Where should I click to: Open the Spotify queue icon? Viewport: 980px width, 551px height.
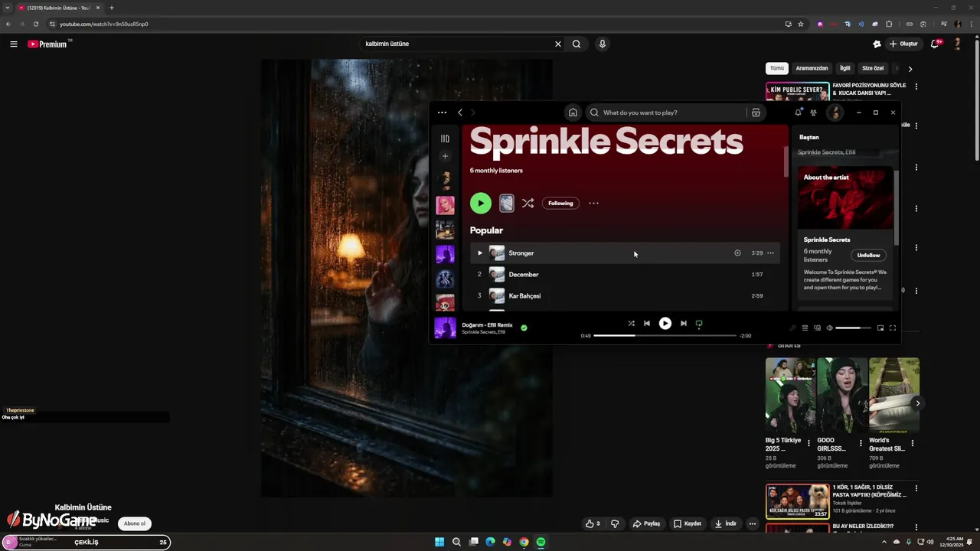(805, 328)
